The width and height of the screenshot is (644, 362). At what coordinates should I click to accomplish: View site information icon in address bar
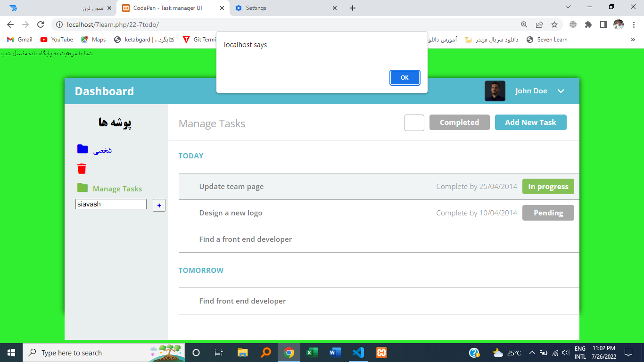pyautogui.click(x=59, y=25)
